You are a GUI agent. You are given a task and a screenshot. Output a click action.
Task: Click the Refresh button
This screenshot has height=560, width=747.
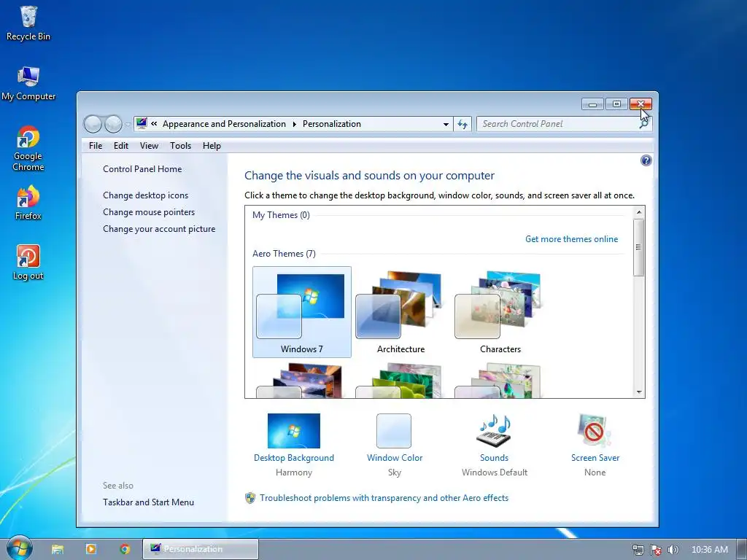click(462, 124)
